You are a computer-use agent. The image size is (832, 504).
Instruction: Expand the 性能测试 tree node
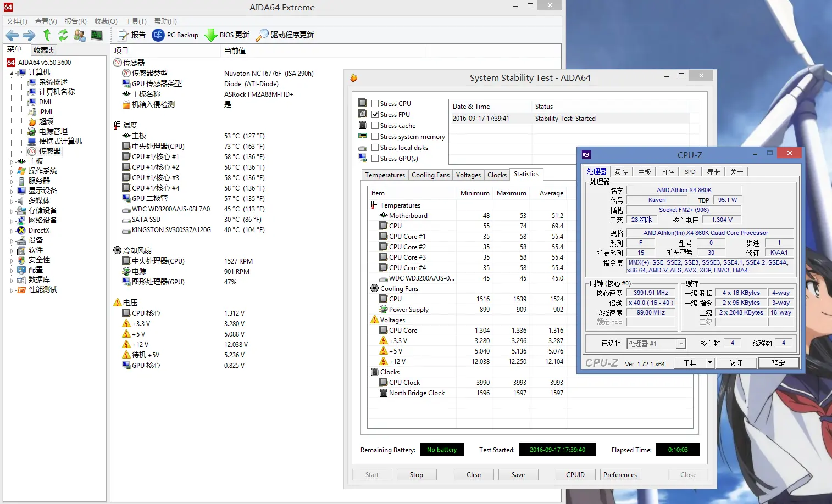[12, 290]
